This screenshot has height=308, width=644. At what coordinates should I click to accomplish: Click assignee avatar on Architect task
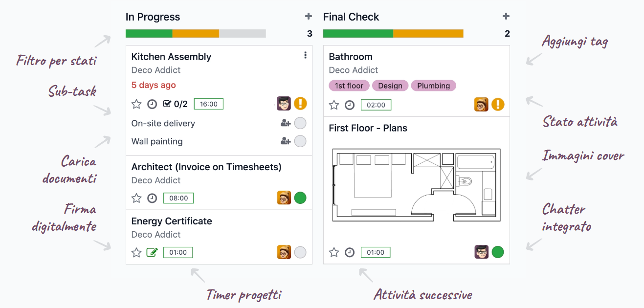point(284,198)
